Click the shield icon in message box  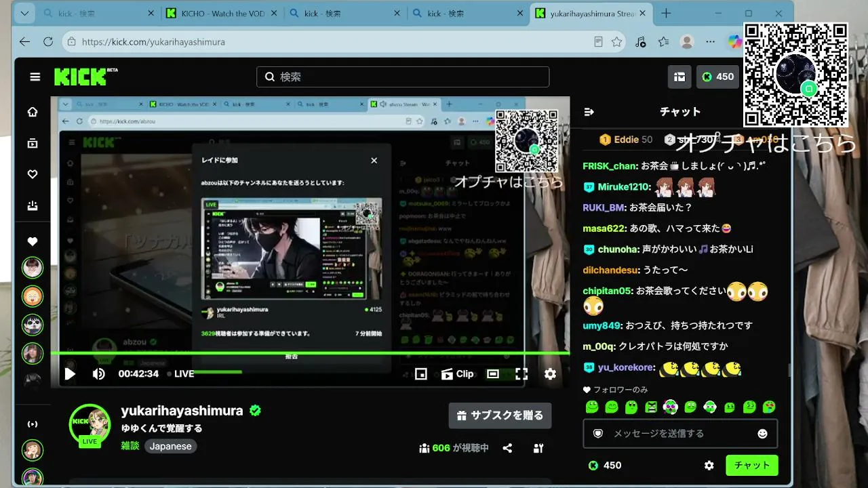(597, 434)
